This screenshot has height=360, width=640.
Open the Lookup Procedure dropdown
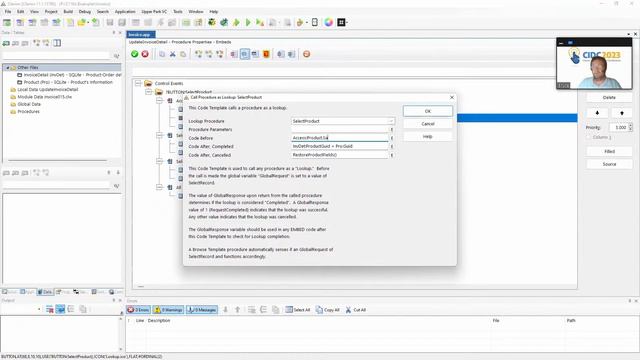pos(391,121)
